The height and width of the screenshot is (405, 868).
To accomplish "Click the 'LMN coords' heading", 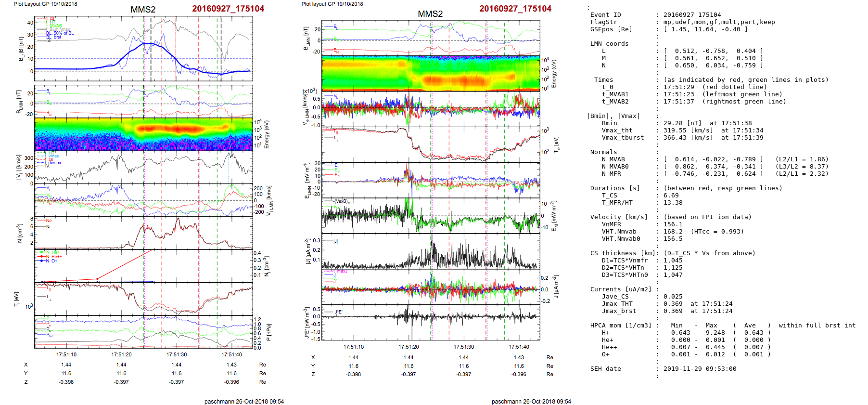I will (609, 44).
